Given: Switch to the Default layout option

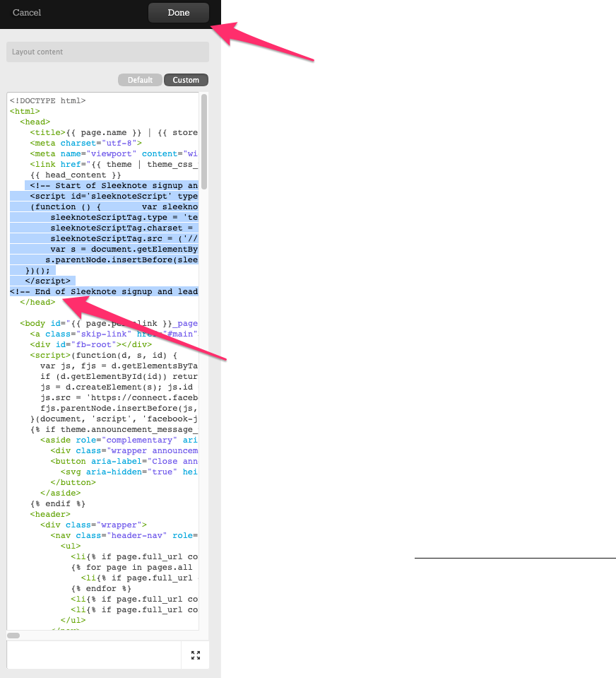Looking at the screenshot, I should point(140,80).
